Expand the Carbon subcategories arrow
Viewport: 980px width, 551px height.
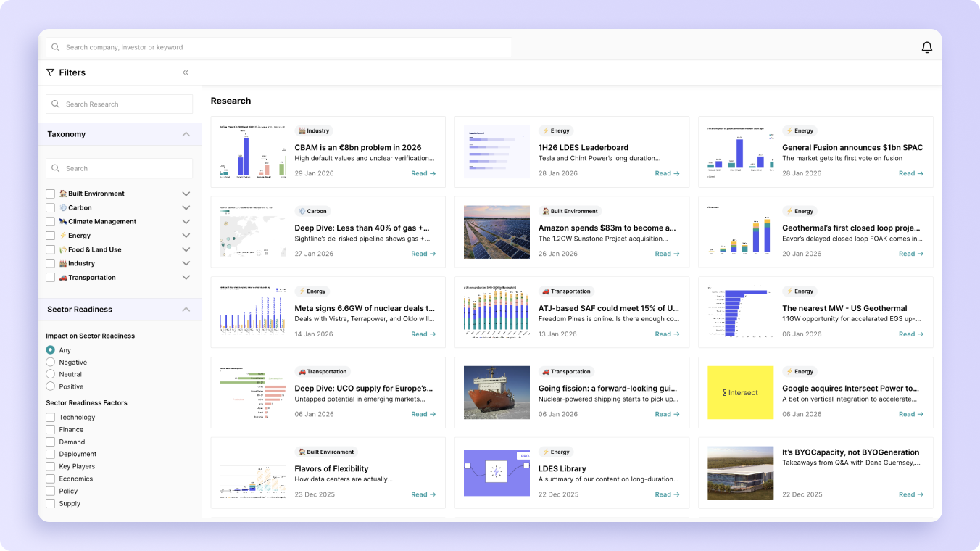click(x=186, y=208)
